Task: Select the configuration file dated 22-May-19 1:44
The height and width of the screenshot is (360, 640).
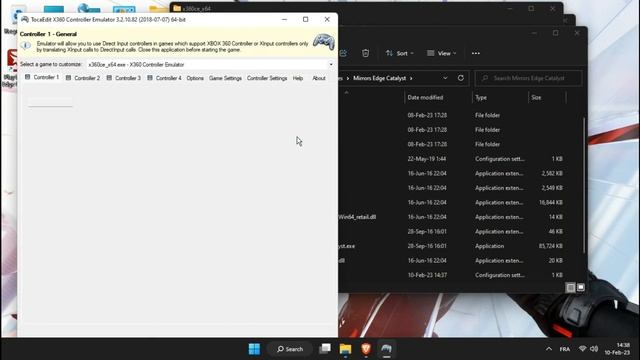Action: [452, 159]
